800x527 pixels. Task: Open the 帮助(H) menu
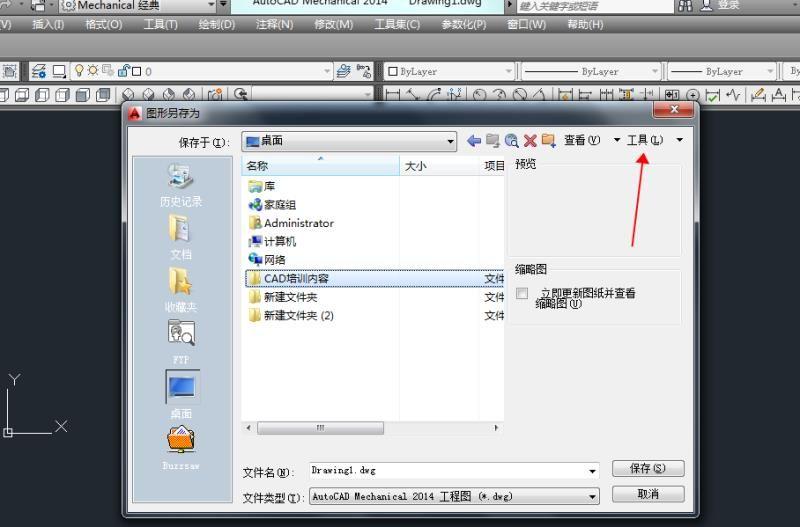click(585, 24)
